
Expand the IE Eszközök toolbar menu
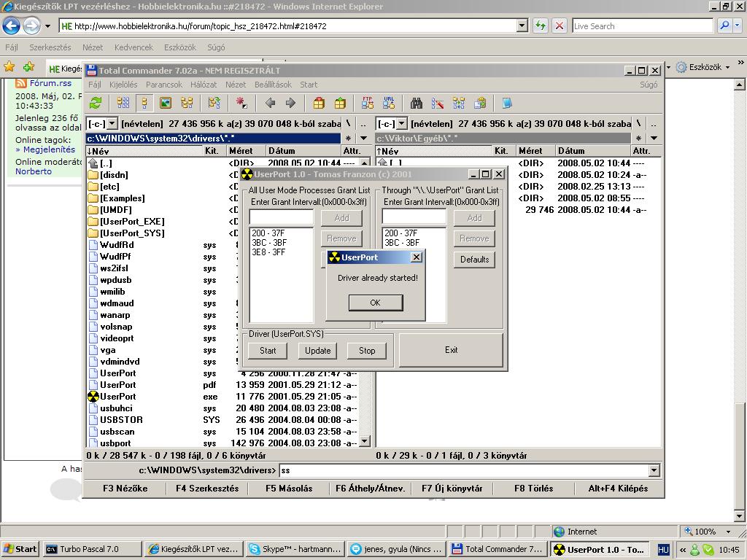[x=727, y=67]
